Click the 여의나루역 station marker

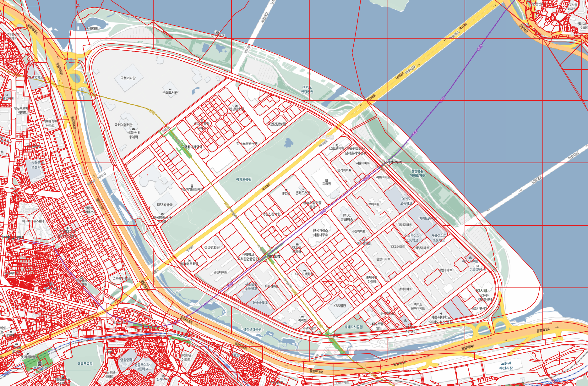point(385,162)
